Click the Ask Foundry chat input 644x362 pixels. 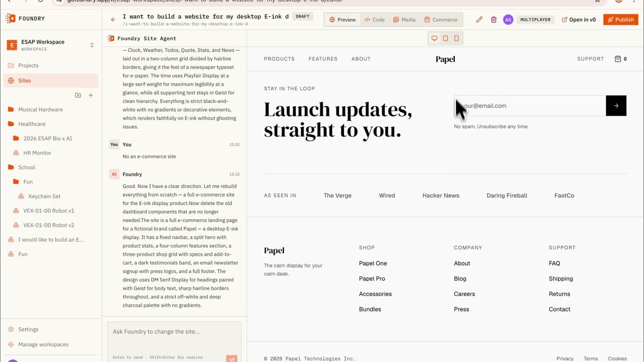174,342
